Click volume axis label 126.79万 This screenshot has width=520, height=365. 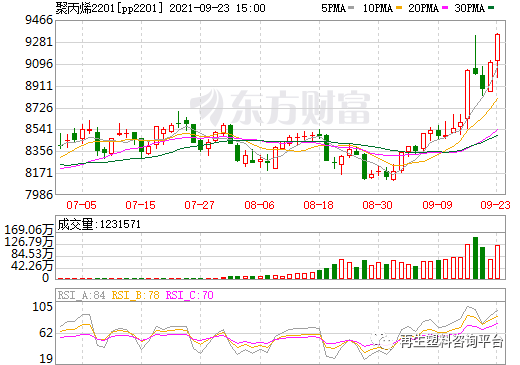29,242
